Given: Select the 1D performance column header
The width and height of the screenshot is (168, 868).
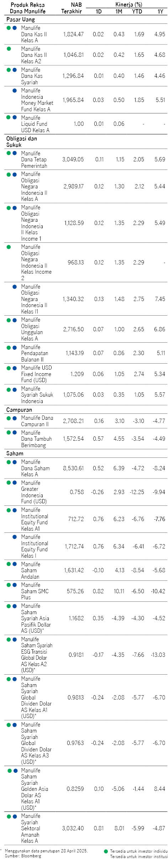Looking at the screenshot, I should [99, 11].
